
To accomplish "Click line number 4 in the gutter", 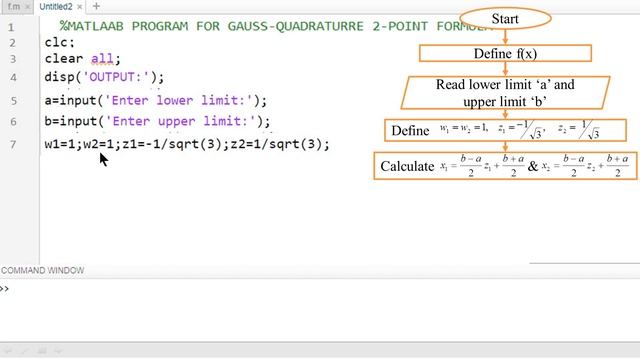I will click(13, 78).
